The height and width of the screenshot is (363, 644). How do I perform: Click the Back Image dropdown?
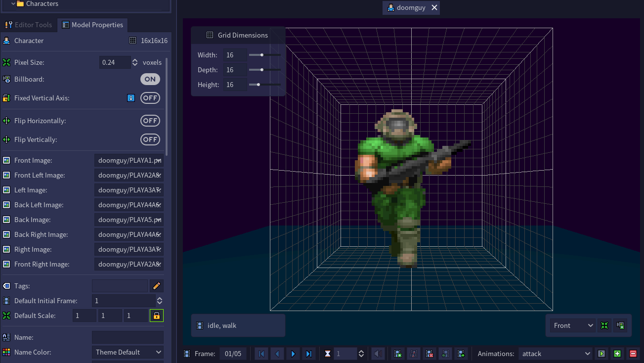129,220
